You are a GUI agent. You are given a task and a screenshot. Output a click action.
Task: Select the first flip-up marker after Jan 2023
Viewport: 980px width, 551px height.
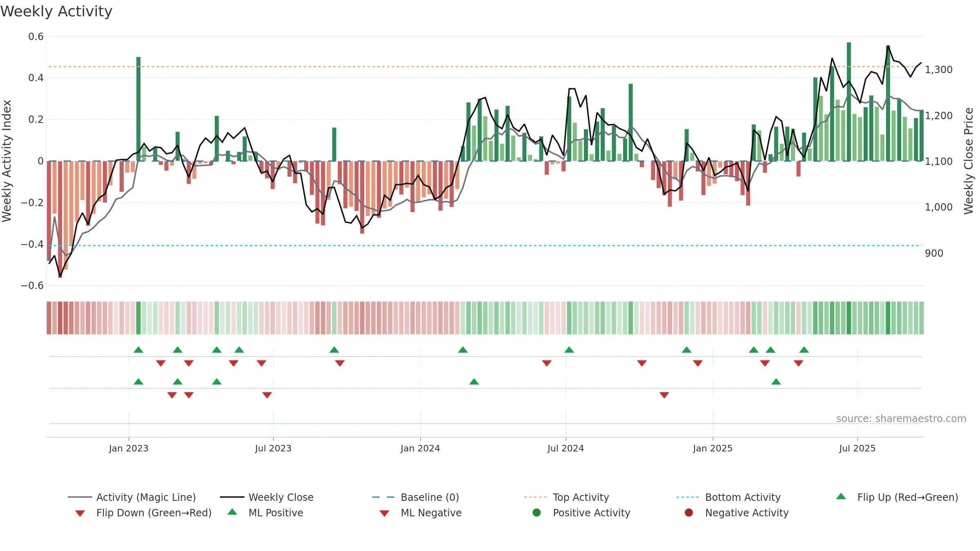pyautogui.click(x=138, y=350)
